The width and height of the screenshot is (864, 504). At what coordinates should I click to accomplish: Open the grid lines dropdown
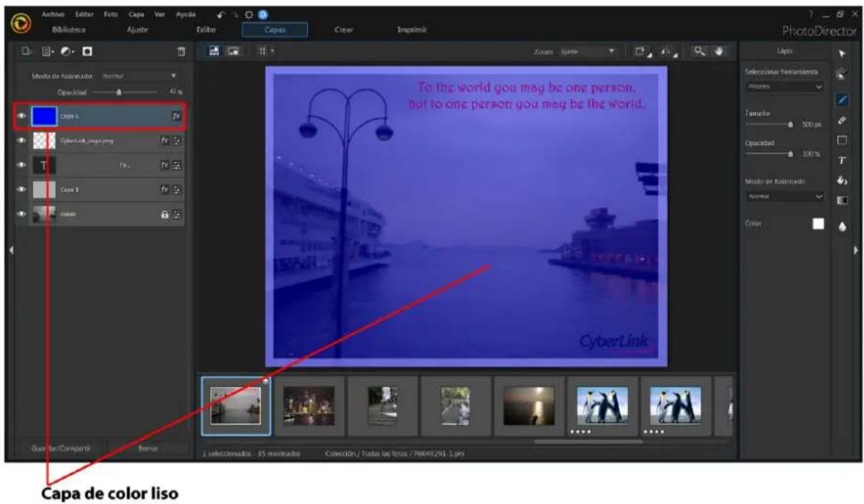click(267, 52)
